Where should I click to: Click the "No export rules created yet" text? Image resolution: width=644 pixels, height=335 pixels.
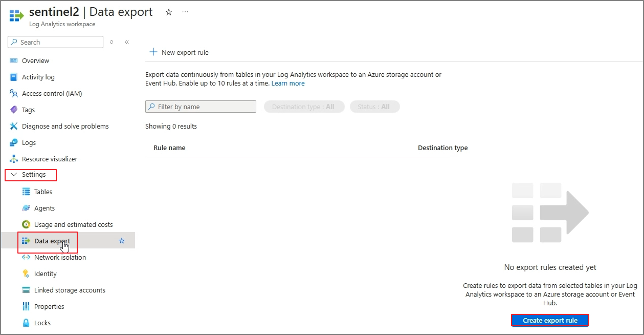(550, 267)
